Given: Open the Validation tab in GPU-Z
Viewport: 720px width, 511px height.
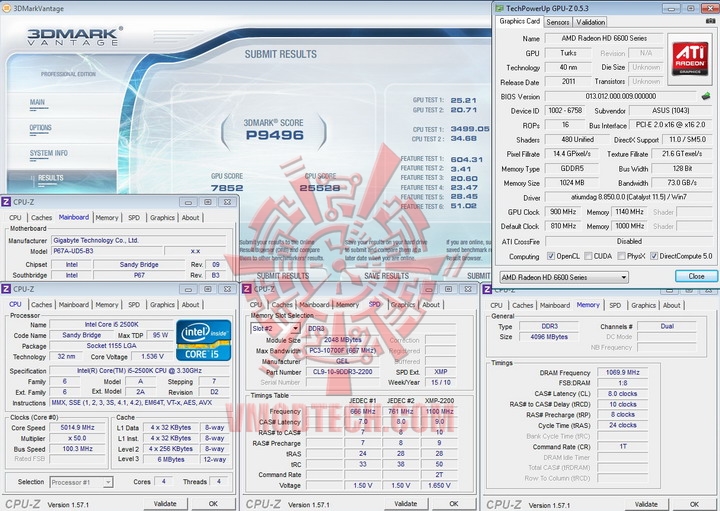Looking at the screenshot, I should [590, 22].
